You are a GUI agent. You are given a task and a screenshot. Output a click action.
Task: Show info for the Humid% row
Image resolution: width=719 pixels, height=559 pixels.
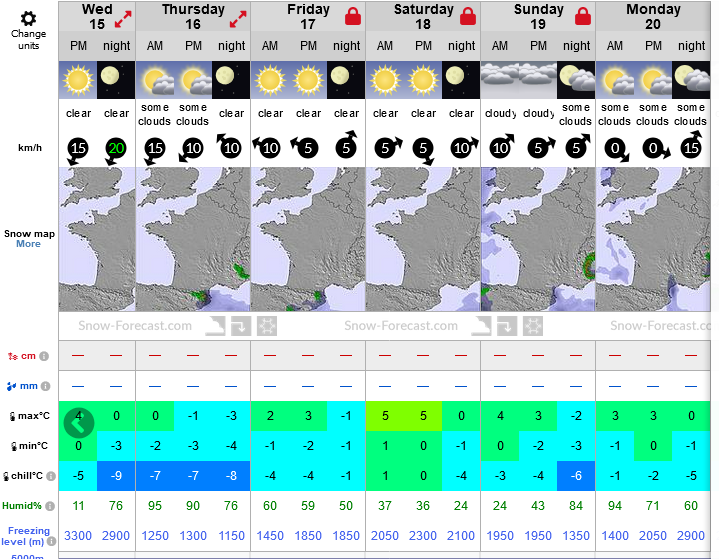click(50, 506)
